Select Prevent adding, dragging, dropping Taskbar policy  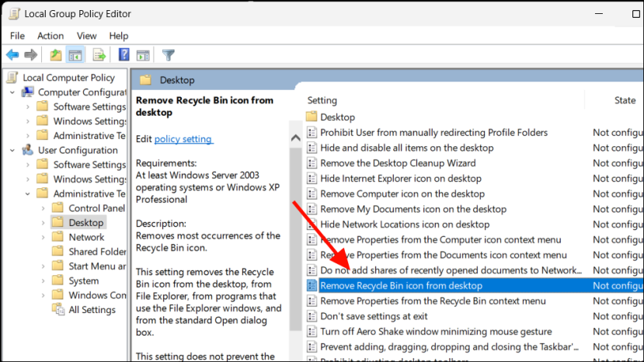click(449, 346)
